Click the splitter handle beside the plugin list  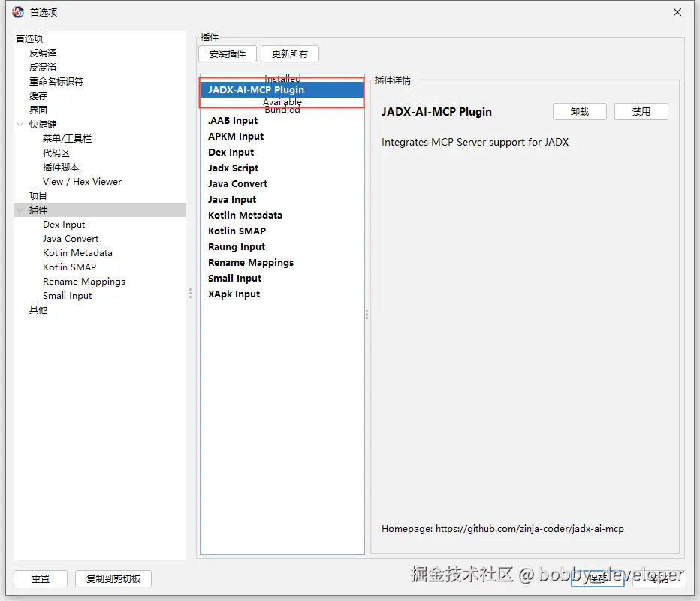click(367, 315)
